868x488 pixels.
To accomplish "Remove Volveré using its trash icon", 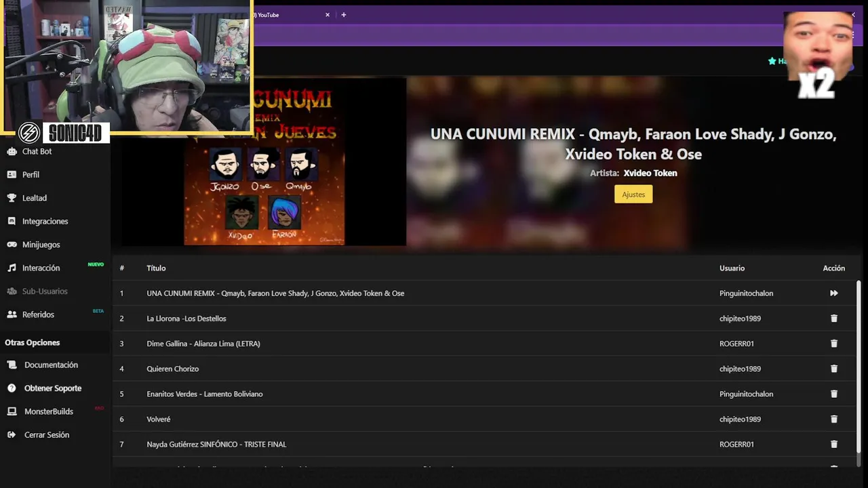I will pyautogui.click(x=834, y=419).
